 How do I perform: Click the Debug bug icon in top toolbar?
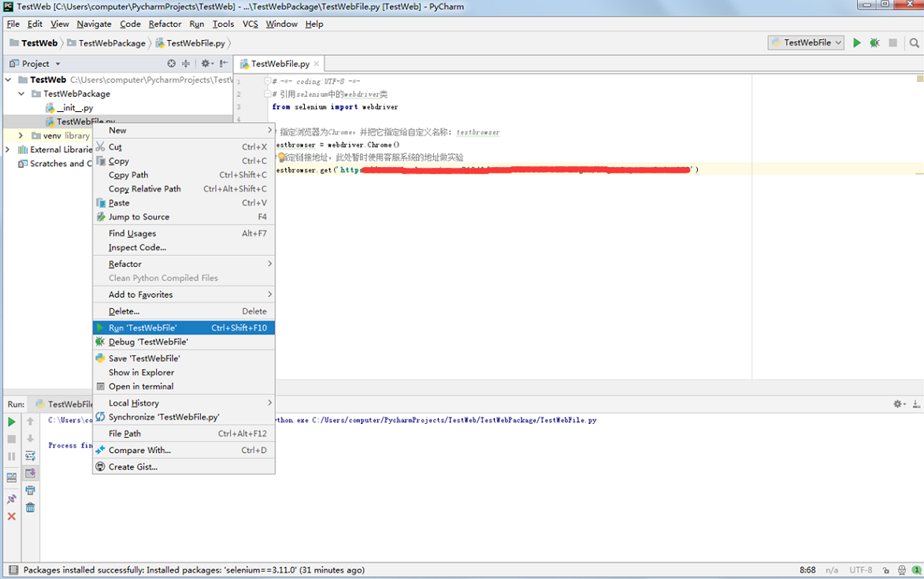pos(874,43)
